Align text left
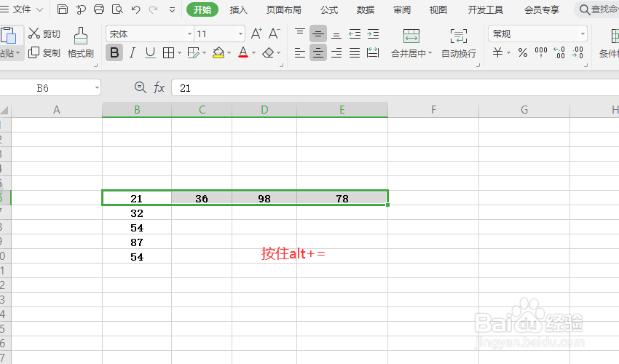Image resolution: width=619 pixels, height=364 pixels. [300, 52]
